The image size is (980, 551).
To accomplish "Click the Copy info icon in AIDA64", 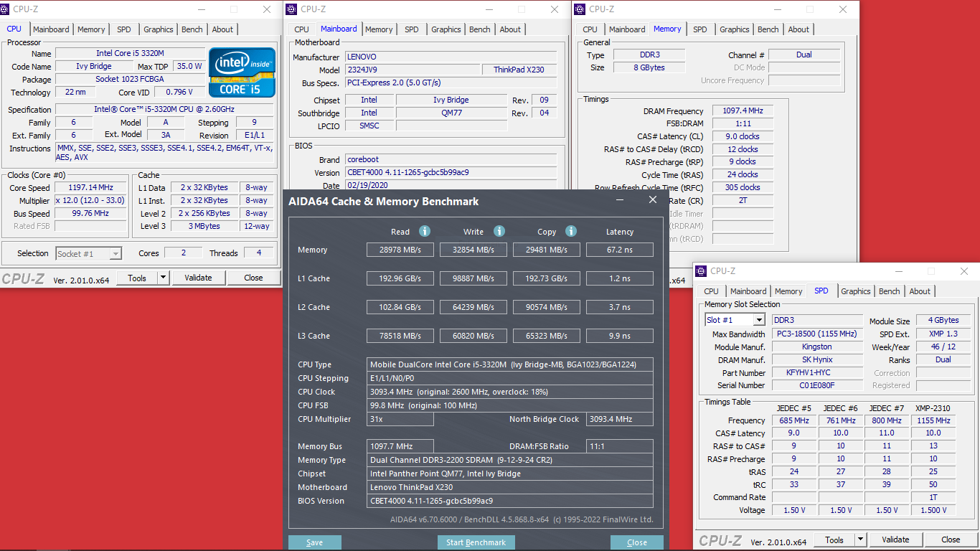I will tap(571, 231).
